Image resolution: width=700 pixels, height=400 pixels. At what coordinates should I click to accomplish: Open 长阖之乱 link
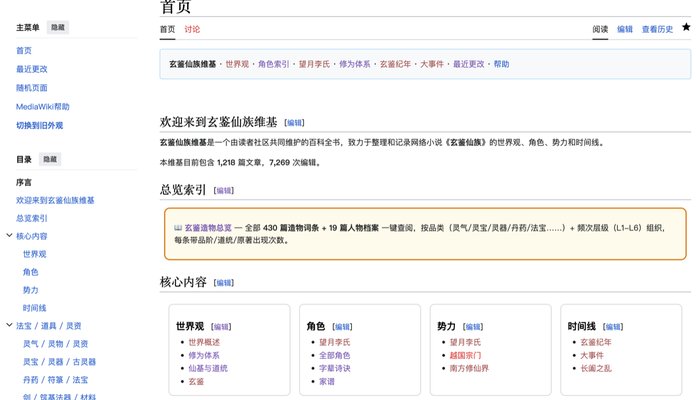[596, 368]
